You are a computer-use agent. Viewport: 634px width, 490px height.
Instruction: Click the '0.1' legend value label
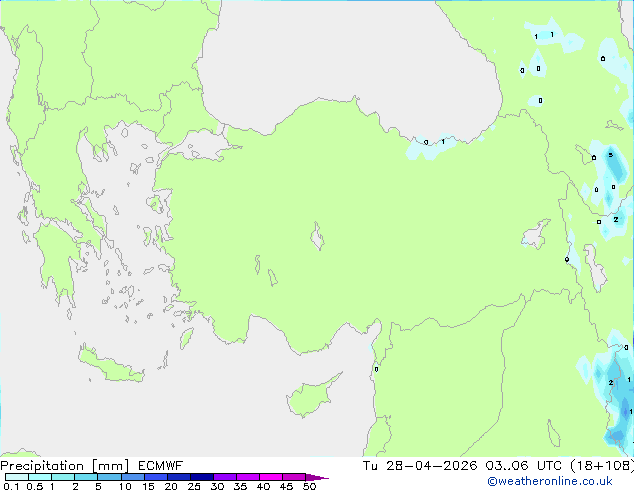(11, 486)
